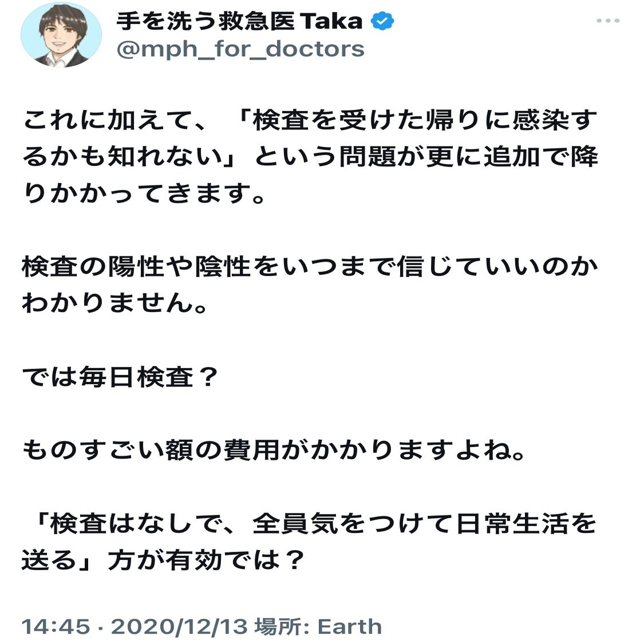Click the text りかかってきます。
This screenshot has height=644, width=644.
pyautogui.click(x=145, y=193)
